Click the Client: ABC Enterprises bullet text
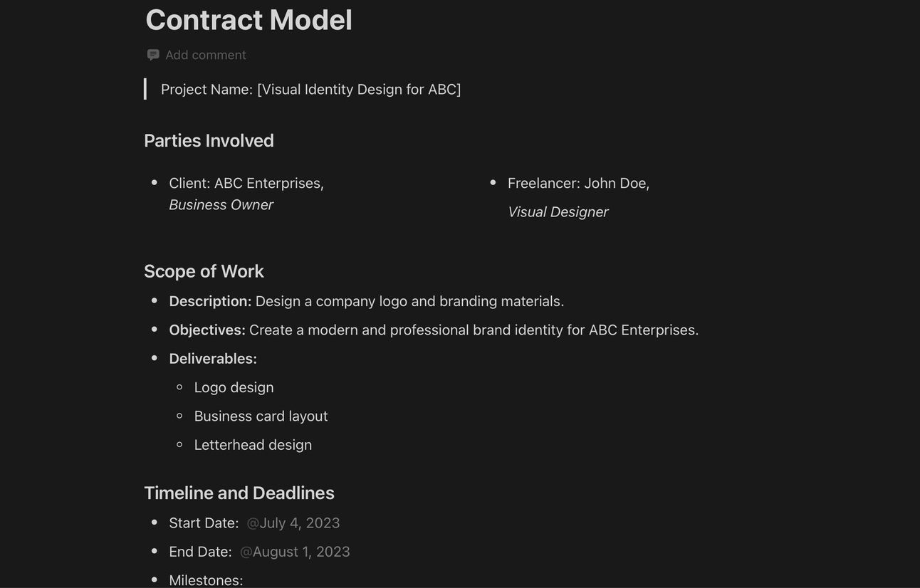Screen dimensions: 920x588 coord(246,183)
